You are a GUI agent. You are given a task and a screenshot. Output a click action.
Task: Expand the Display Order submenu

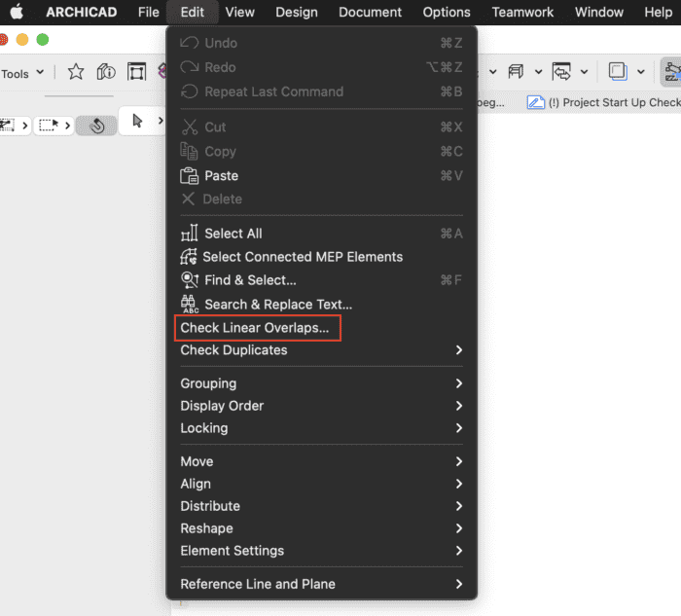[x=321, y=405]
